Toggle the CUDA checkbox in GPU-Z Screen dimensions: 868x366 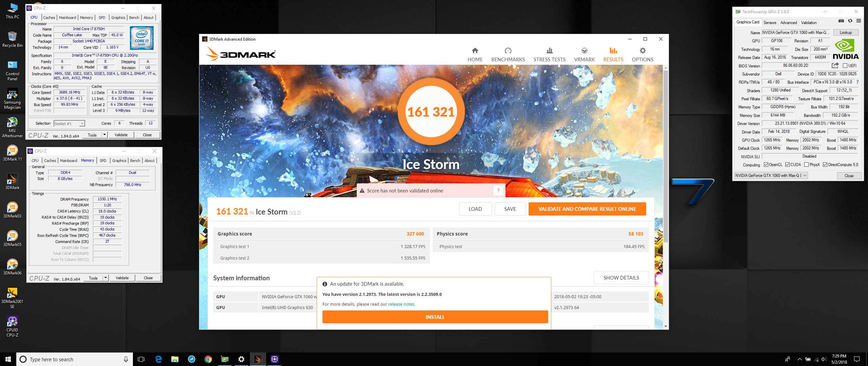pos(787,165)
